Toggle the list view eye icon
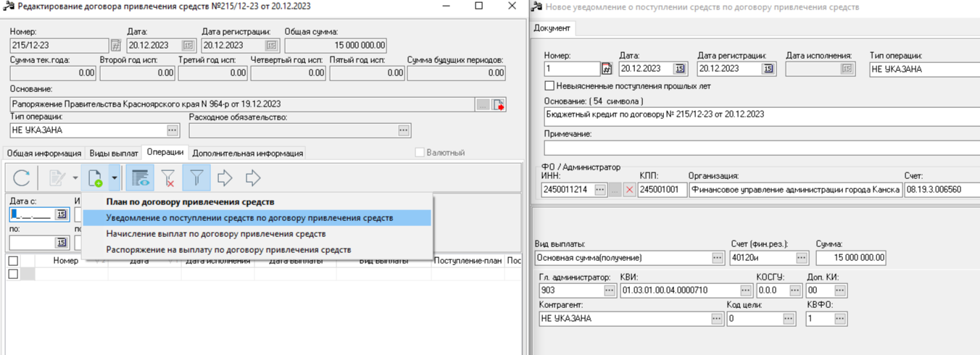This screenshot has width=980, height=355. [140, 177]
